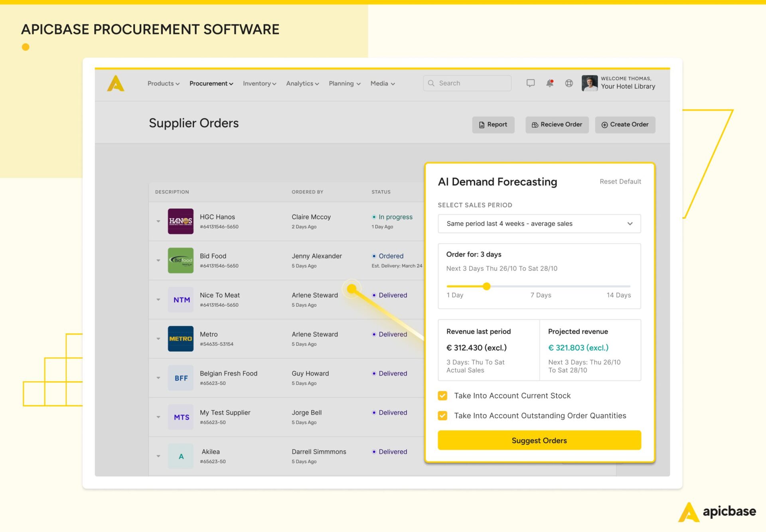Open the Analytics menu
The width and height of the screenshot is (766, 532).
coord(302,83)
